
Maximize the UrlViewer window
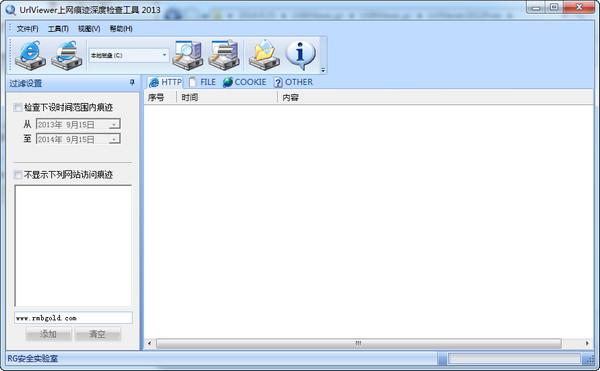pos(554,8)
